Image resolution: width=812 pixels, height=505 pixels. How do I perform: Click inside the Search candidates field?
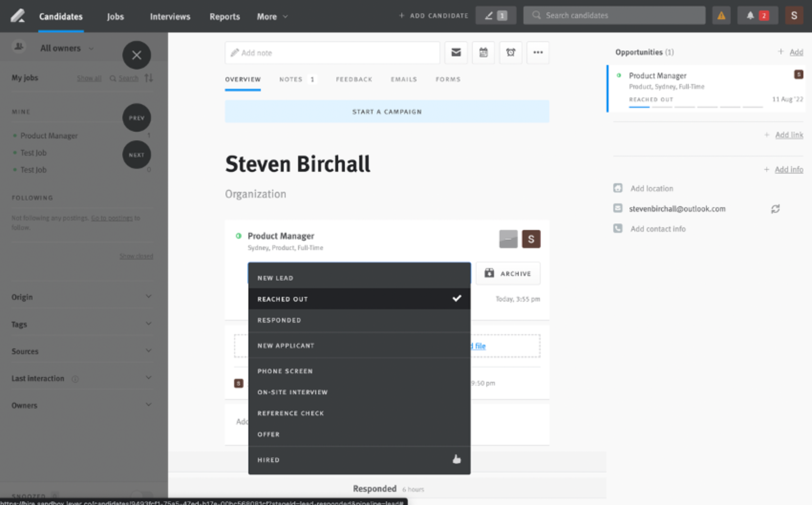614,15
